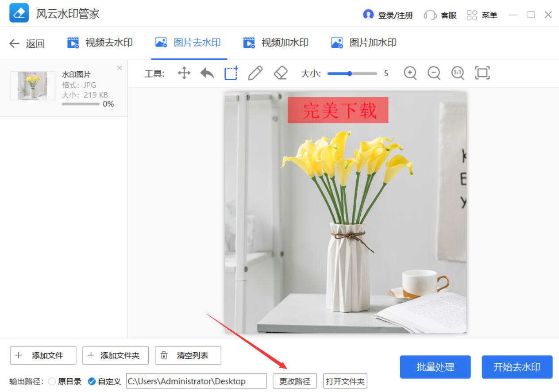Image resolution: width=559 pixels, height=392 pixels.
Task: Switch to 视频加水印 tab
Action: tap(276, 43)
